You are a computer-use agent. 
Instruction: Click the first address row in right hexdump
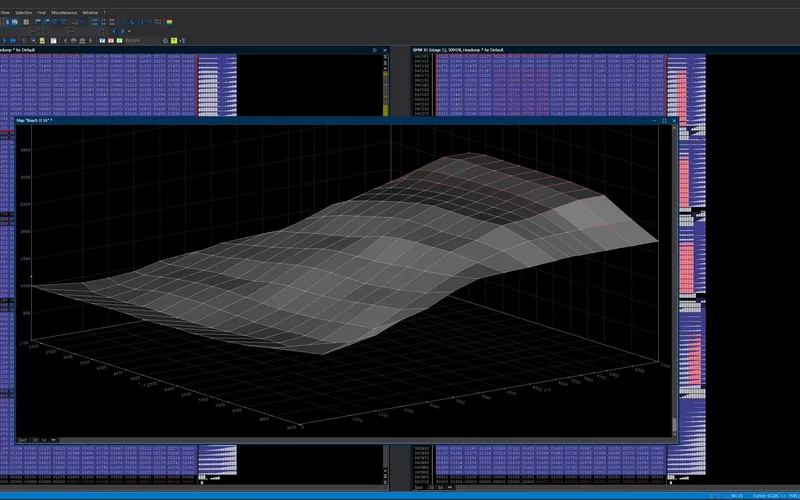coord(421,57)
